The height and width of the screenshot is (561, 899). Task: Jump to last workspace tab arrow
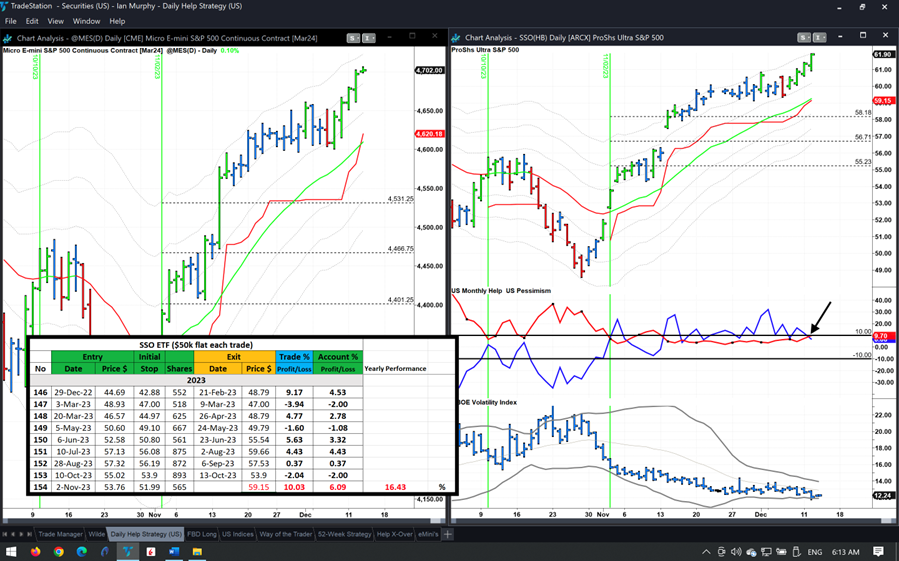click(x=28, y=535)
